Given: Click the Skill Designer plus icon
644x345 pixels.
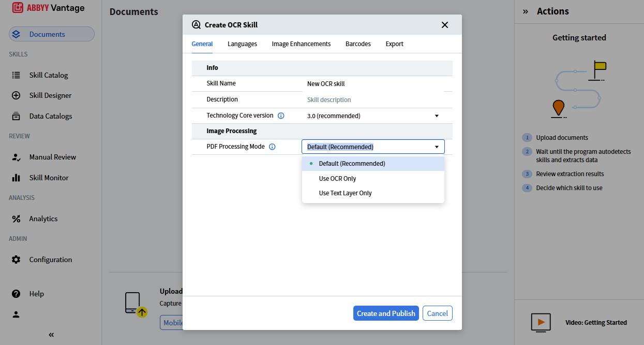Looking at the screenshot, I should [x=16, y=95].
